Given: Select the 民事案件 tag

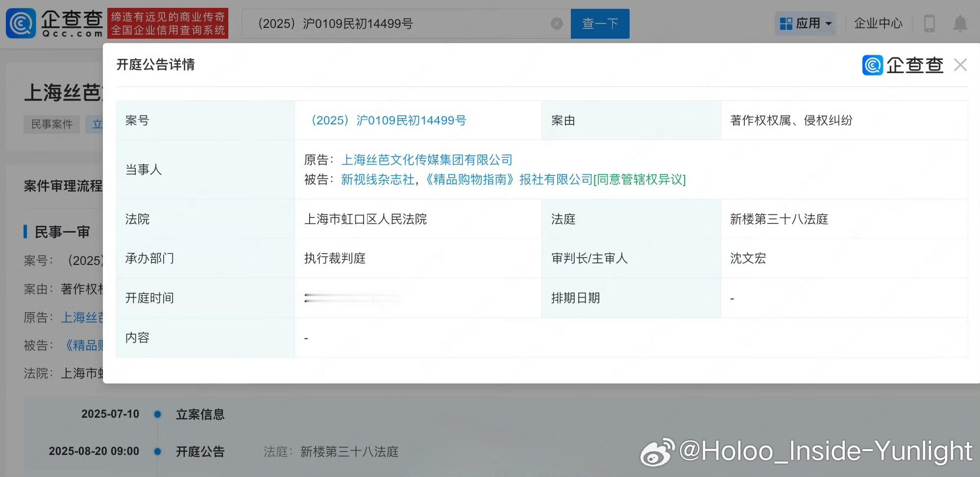Looking at the screenshot, I should pyautogui.click(x=51, y=124).
